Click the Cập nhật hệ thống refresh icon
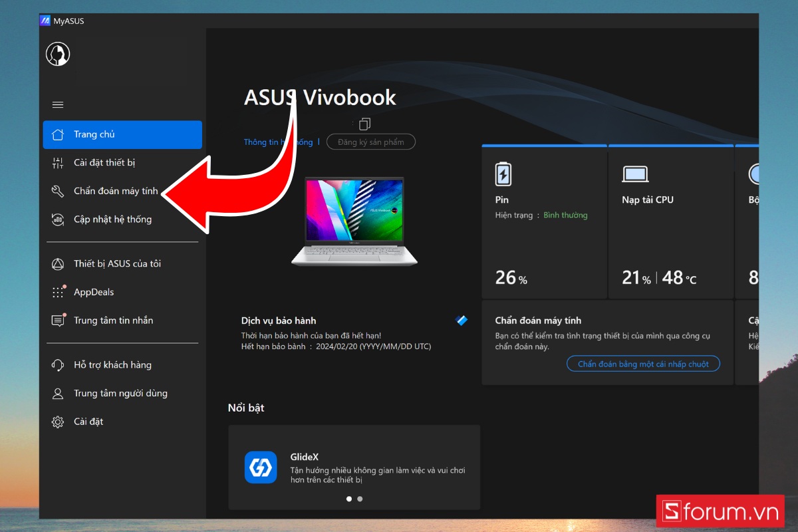The height and width of the screenshot is (532, 798). pos(58,219)
